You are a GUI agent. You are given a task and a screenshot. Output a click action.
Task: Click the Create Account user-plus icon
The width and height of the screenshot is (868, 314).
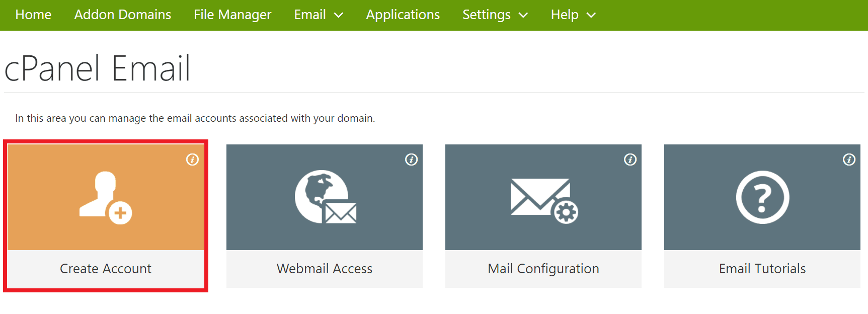pos(106,198)
